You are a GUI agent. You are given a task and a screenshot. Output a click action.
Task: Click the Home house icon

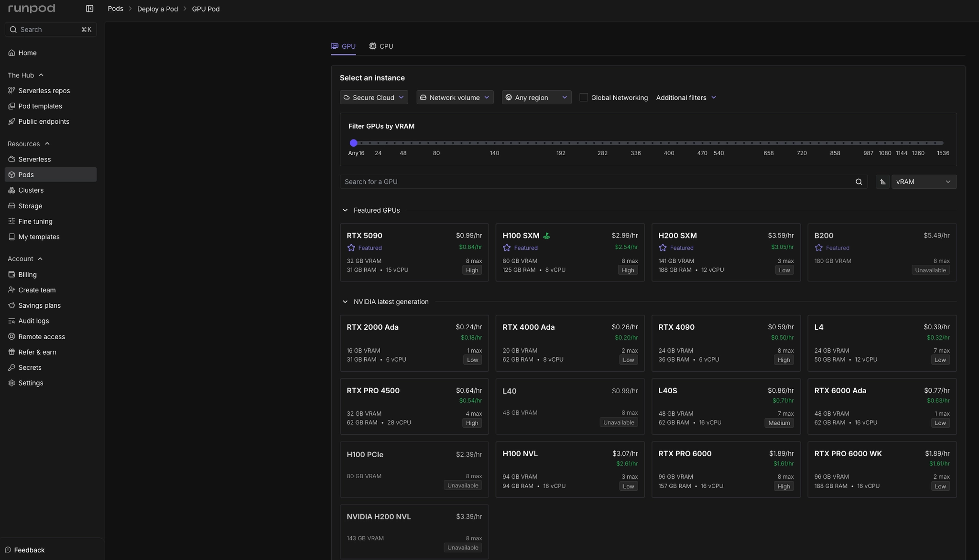11,53
